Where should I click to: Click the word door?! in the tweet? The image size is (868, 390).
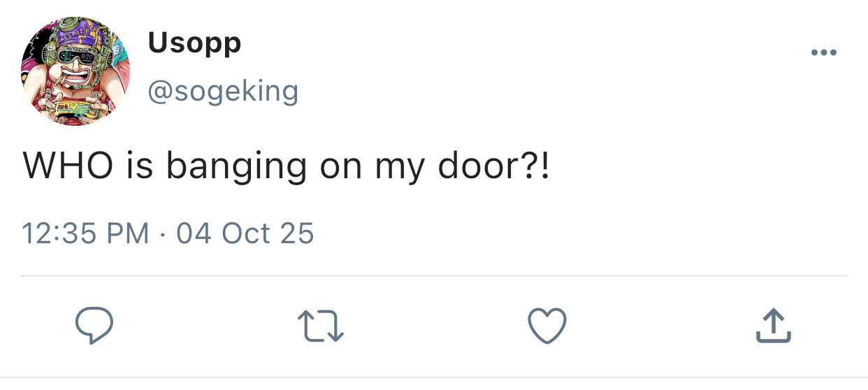493,167
